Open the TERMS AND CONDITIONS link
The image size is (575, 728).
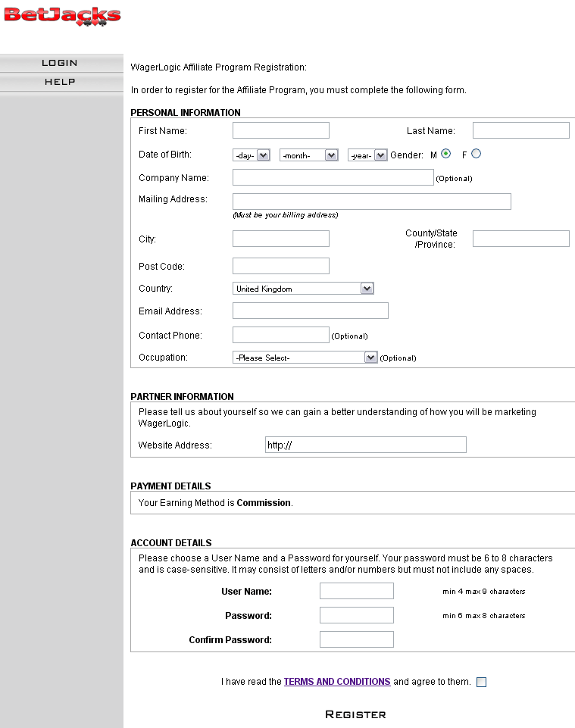click(337, 682)
